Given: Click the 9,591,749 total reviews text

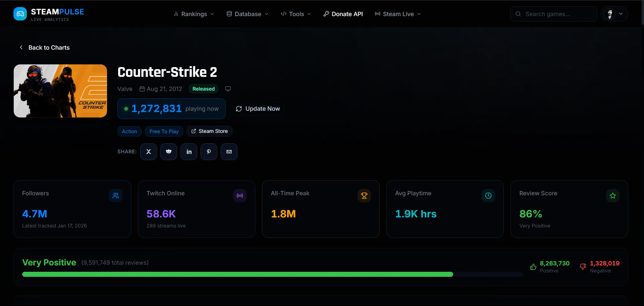Looking at the screenshot, I should [x=115, y=263].
